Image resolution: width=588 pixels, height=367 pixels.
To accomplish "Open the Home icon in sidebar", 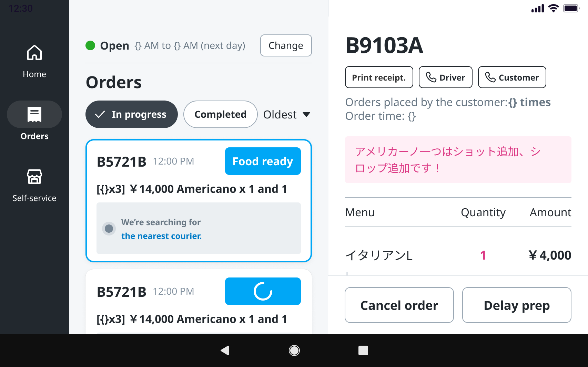I will 34,53.
